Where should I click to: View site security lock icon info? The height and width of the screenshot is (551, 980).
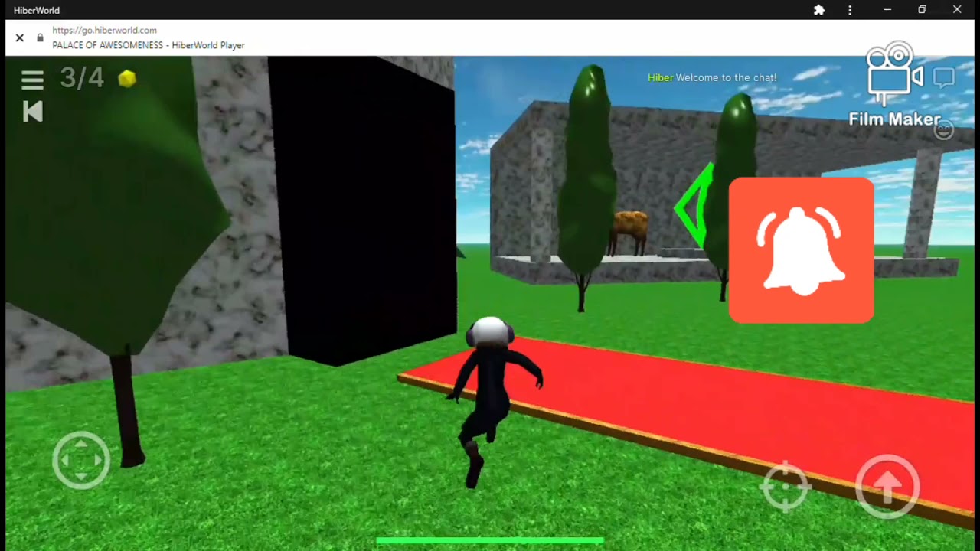coord(40,37)
